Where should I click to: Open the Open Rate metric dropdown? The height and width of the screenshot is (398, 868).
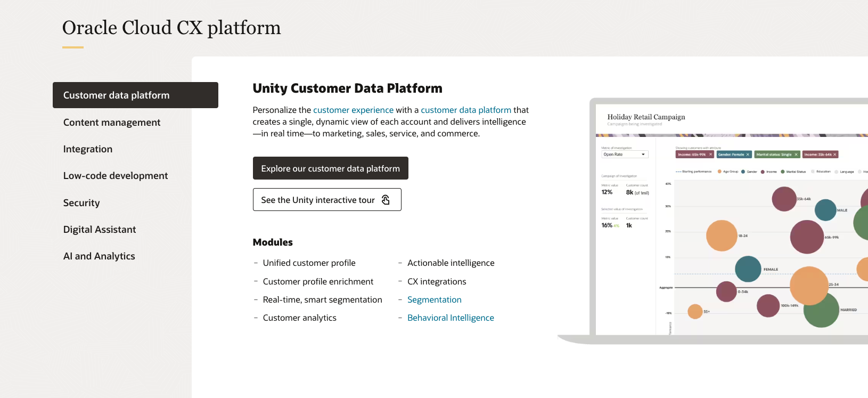625,155
